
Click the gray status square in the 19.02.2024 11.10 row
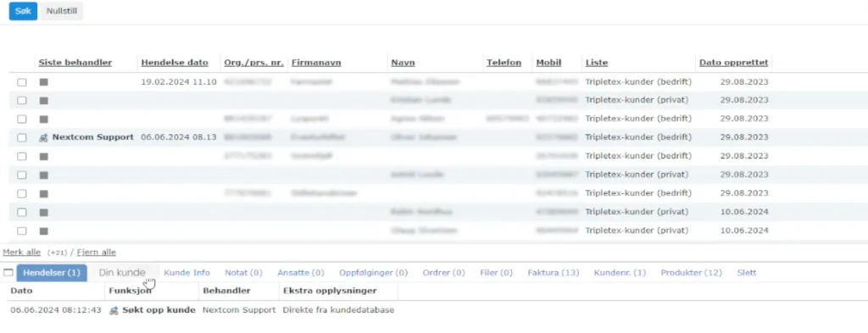[44, 82]
